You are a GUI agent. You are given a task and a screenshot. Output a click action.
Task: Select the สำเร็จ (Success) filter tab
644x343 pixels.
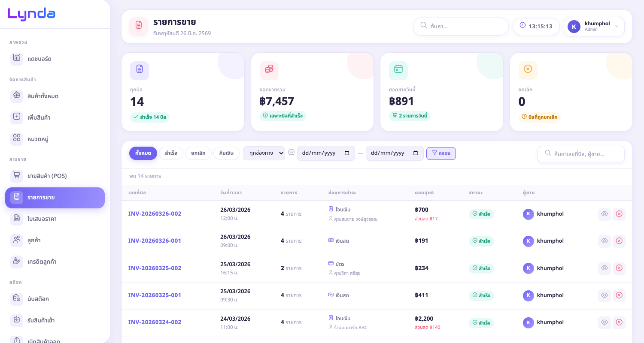point(171,153)
